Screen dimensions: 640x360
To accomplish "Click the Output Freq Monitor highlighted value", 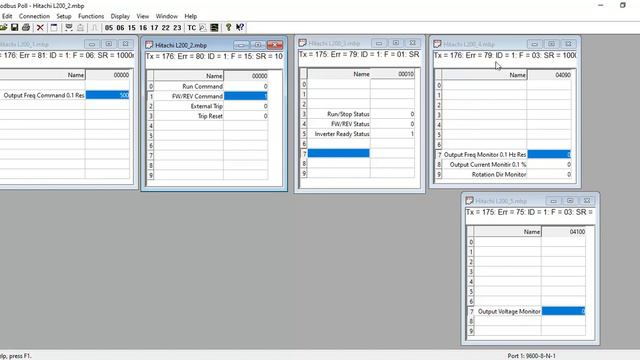I will pyautogui.click(x=549, y=154).
